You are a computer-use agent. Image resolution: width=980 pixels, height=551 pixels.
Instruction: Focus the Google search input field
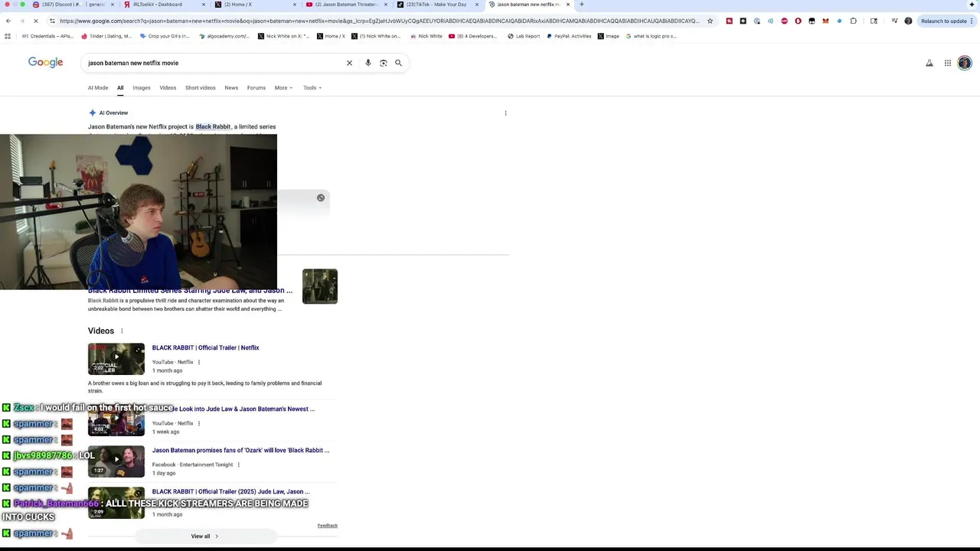pos(214,63)
